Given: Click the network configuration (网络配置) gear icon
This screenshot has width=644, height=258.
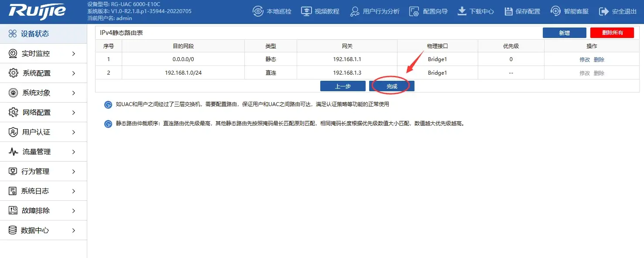Looking at the screenshot, I should point(13,112).
